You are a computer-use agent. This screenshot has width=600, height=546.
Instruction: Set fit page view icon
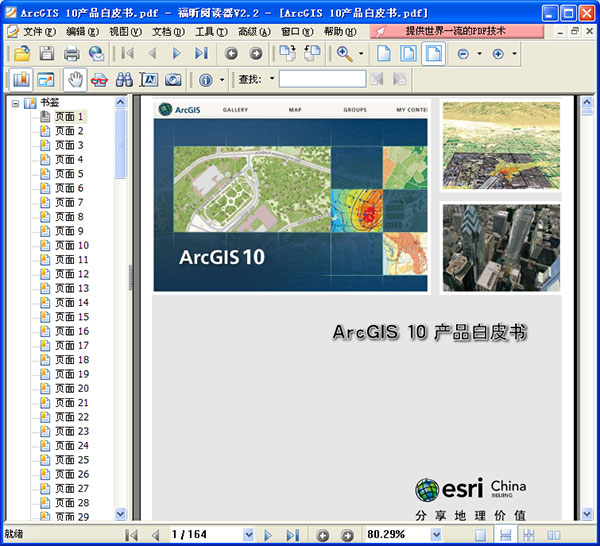[x=408, y=53]
